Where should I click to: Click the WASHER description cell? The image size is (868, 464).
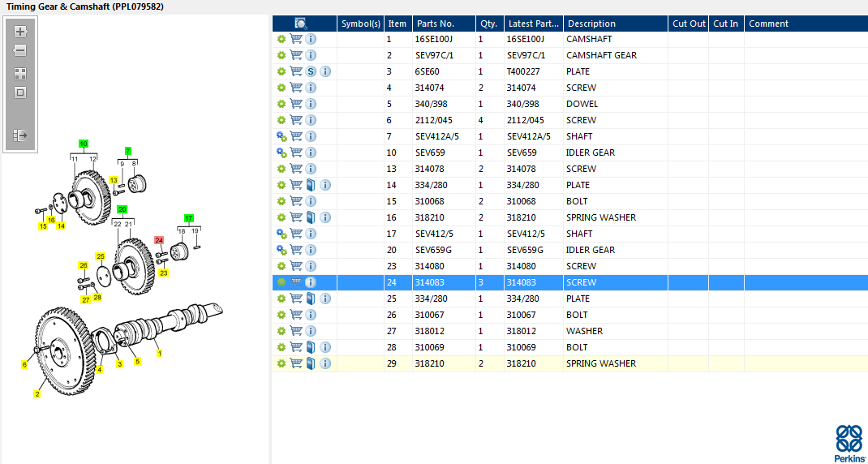click(585, 331)
